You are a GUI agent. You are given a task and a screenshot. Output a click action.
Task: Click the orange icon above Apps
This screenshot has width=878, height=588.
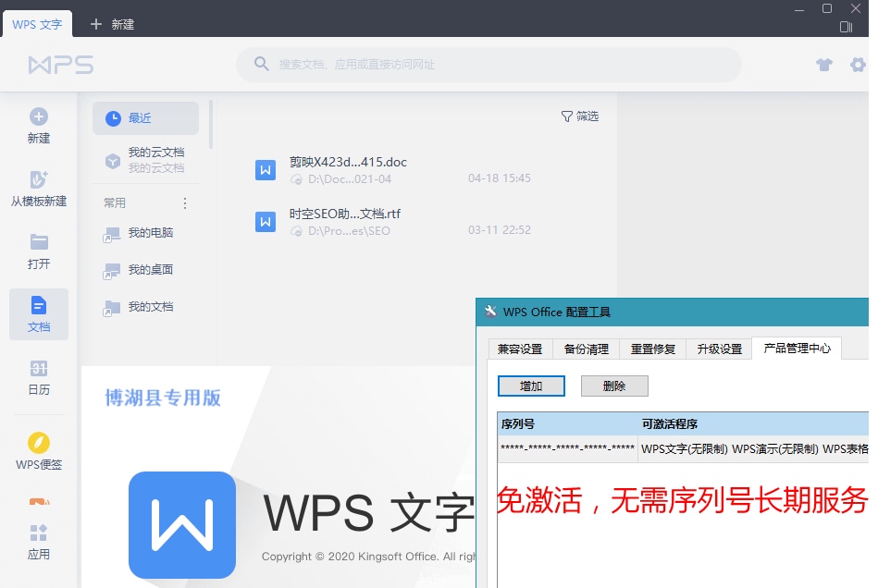39,502
